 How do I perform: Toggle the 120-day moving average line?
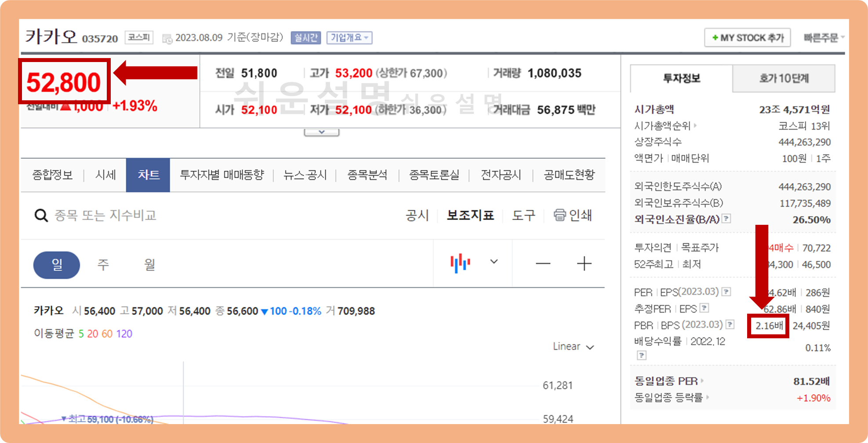point(124,334)
